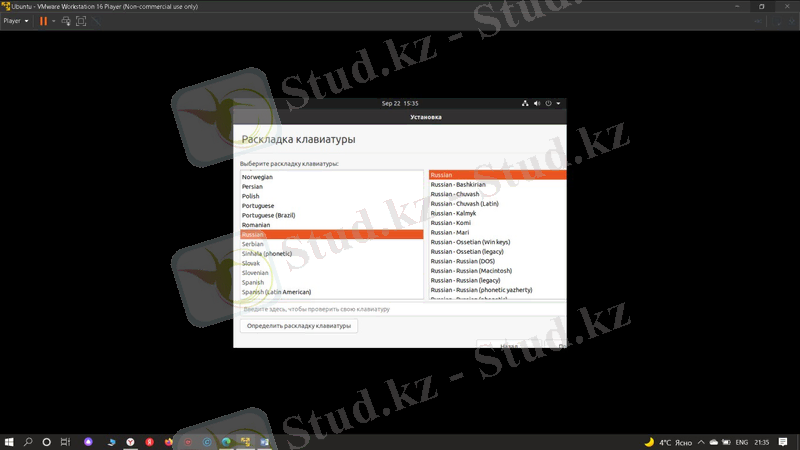Open Cortana circle on taskbar
This screenshot has width=800, height=450.
tap(46, 442)
